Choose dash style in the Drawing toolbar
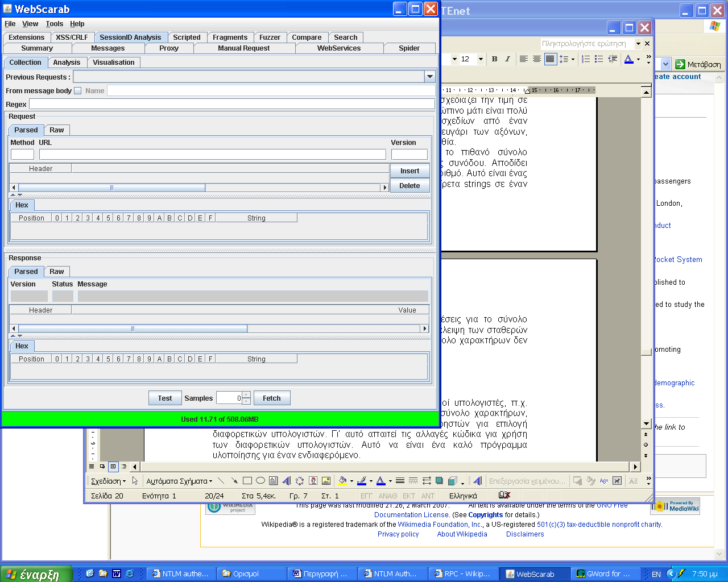The height and width of the screenshot is (582, 728). pos(413,481)
